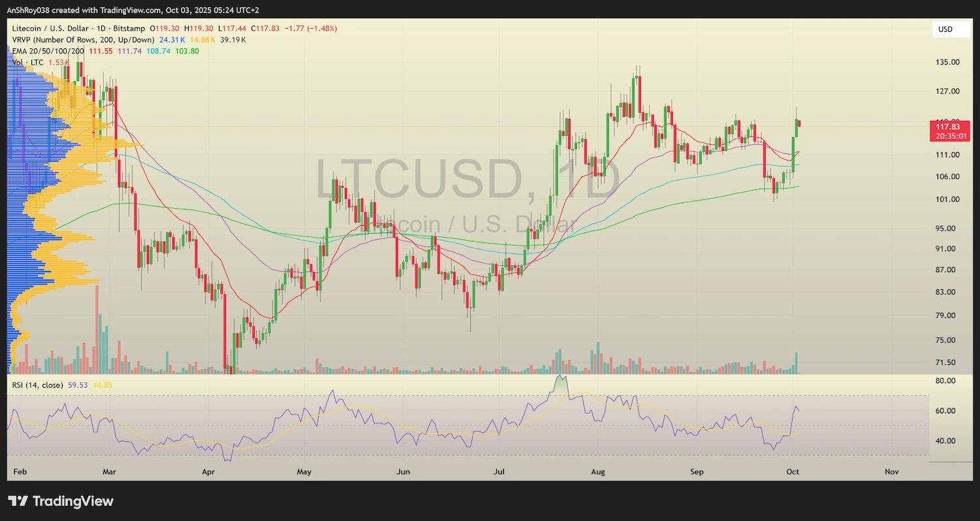The image size is (980, 521).
Task: Click the TradingView logo icon
Action: coord(18,501)
